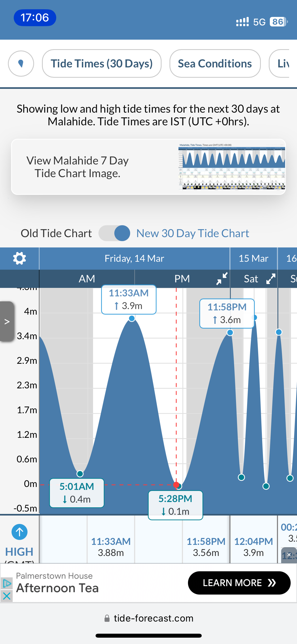This screenshot has width=297, height=644.
Task: Tap the AdChoices triangle icon
Action: pyautogui.click(x=7, y=583)
